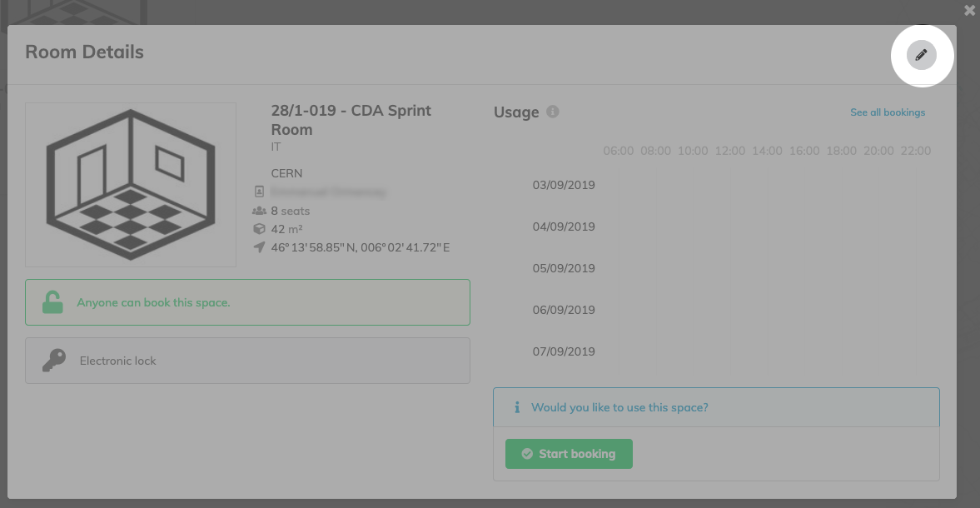The image size is (980, 508).
Task: Click the room coordinates text
Action: click(361, 247)
